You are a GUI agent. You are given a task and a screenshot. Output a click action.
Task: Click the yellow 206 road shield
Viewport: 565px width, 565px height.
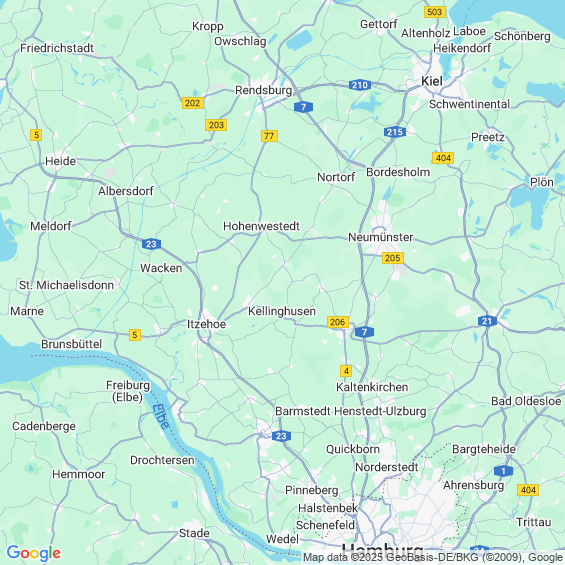[x=338, y=322]
